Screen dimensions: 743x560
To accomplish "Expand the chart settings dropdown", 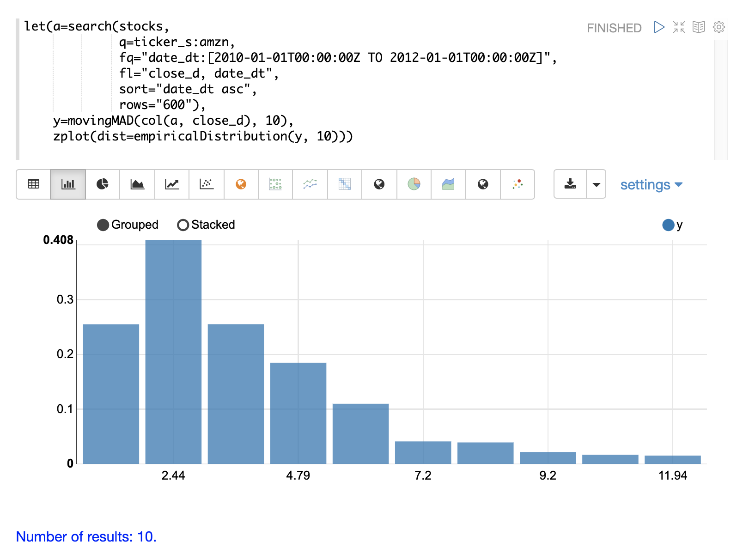I will click(x=651, y=185).
